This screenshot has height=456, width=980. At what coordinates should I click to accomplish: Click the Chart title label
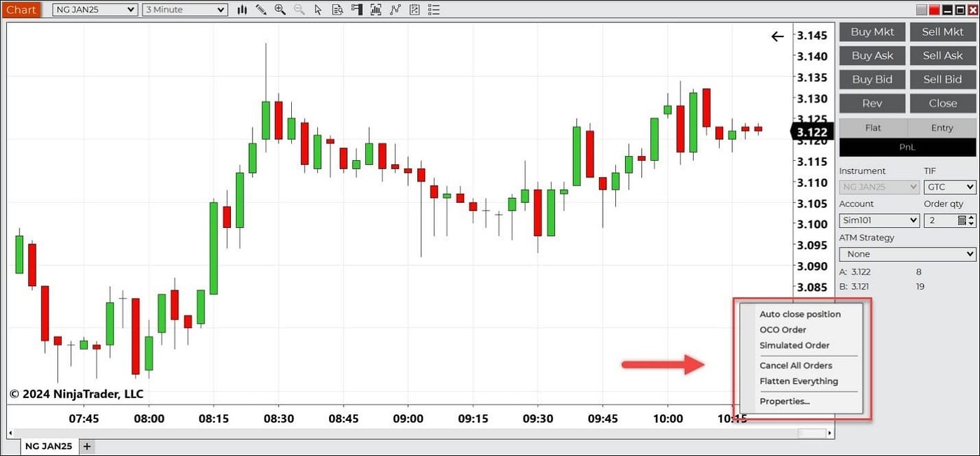[x=21, y=10]
